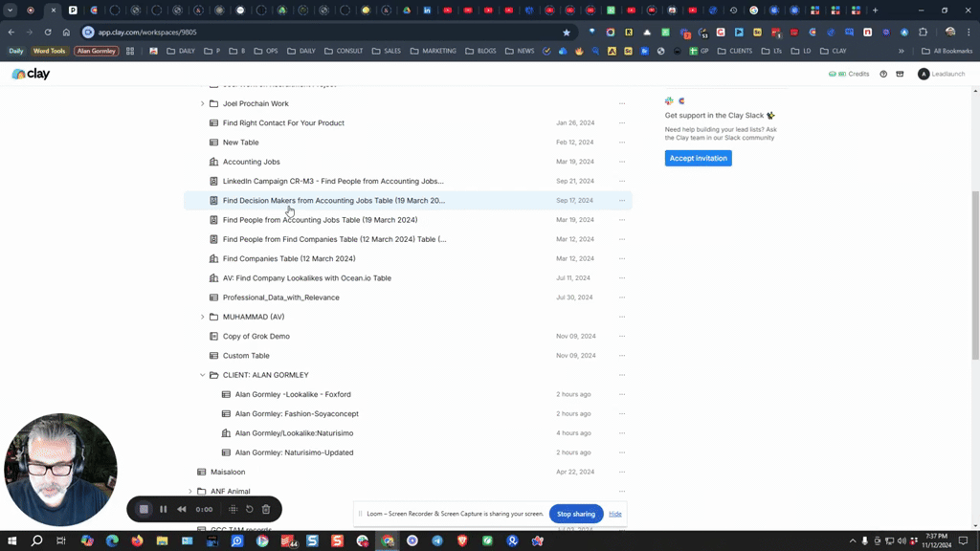This screenshot has height=551, width=980.
Task: Open the MARKETING bookmarks folder
Action: (x=434, y=51)
